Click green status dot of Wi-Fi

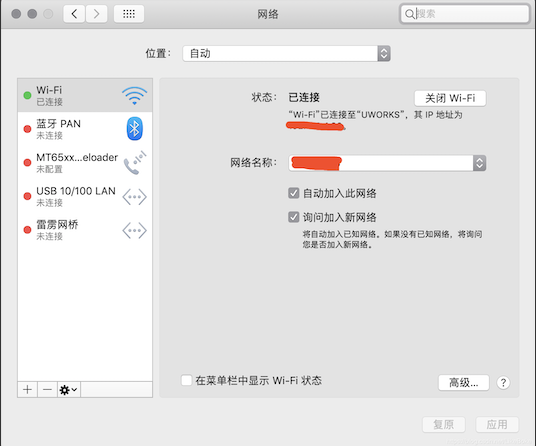click(x=27, y=95)
